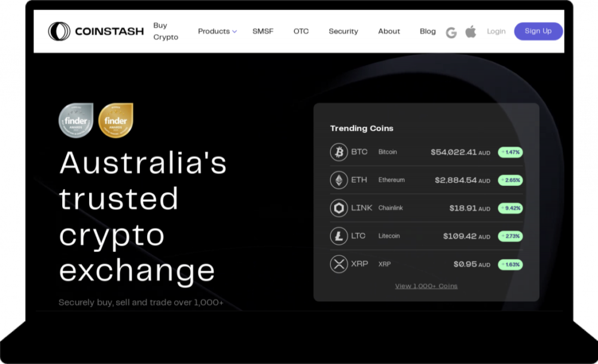Click the Trending Coins heading
This screenshot has width=598, height=364.
[x=362, y=129]
